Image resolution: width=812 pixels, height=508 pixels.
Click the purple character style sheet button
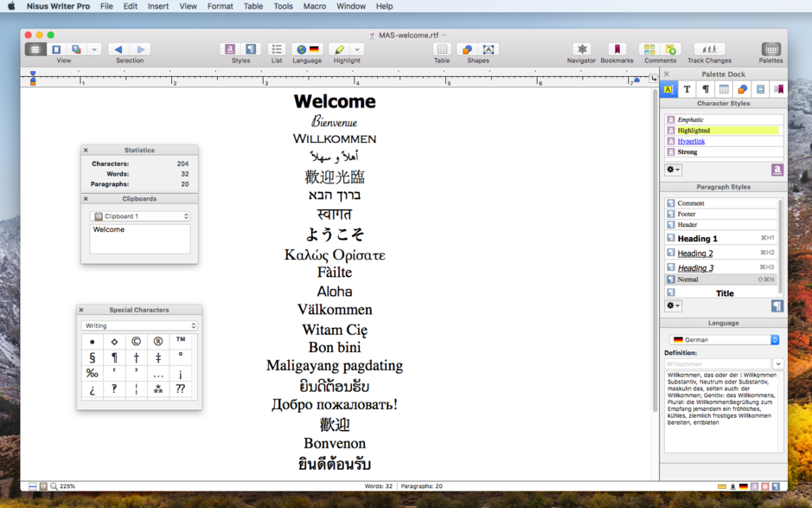777,170
